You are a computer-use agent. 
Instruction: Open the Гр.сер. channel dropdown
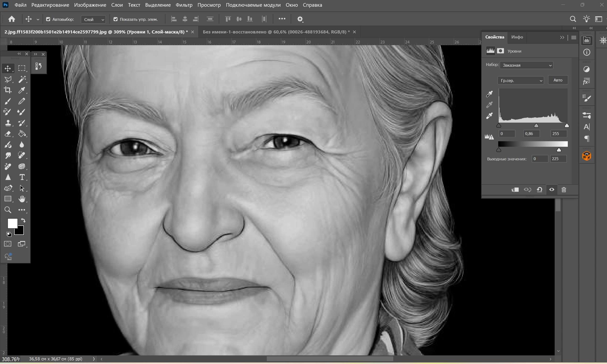(x=520, y=81)
